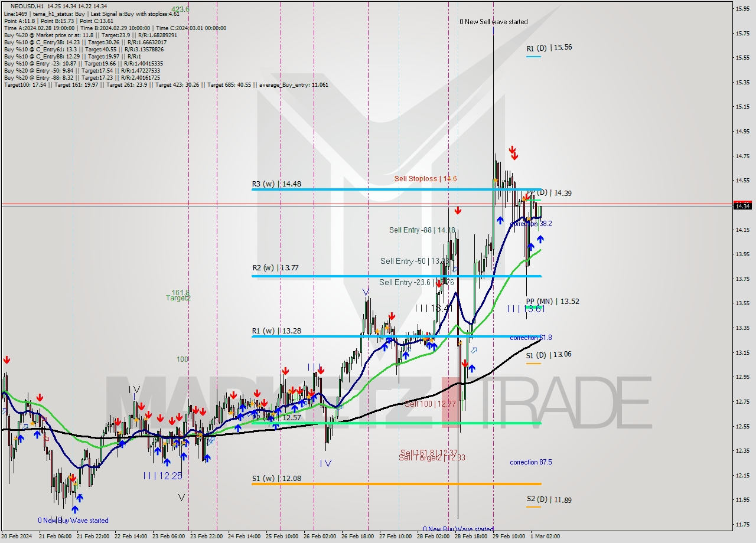Screen dimensions: 756x543
Task: Click the 20 Feb 2024 time axis label
Action: [x=16, y=537]
